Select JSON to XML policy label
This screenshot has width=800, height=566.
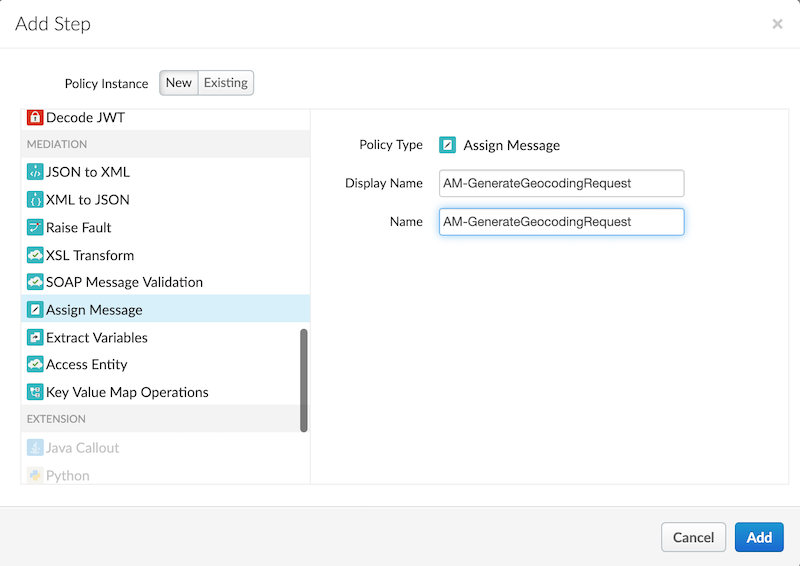(x=88, y=172)
